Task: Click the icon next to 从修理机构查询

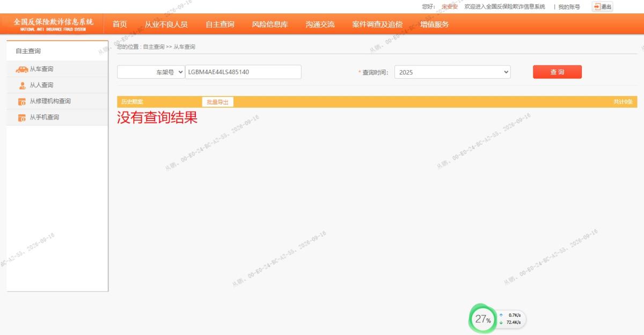Action: click(x=22, y=101)
